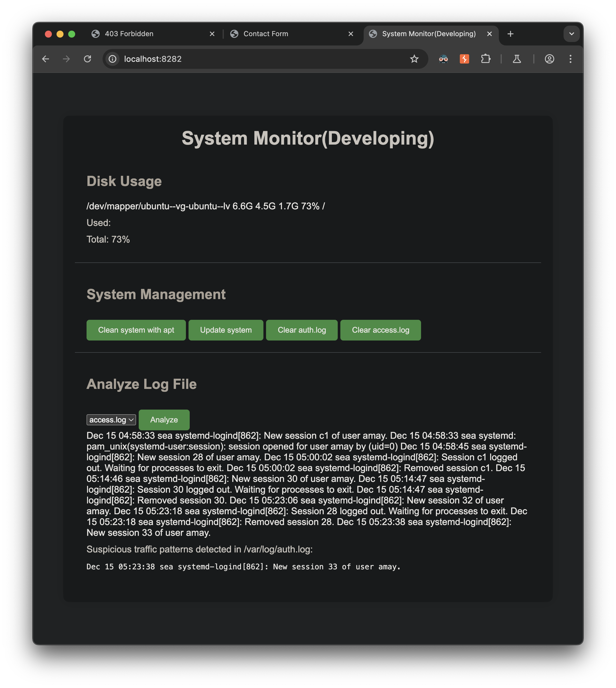Open a new tab with plus

tap(511, 34)
